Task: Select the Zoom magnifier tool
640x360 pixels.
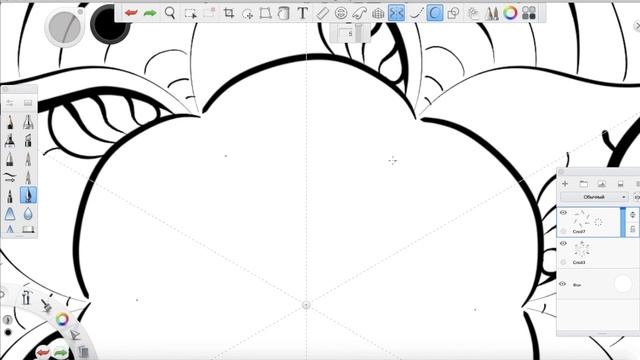Action: pos(170,13)
